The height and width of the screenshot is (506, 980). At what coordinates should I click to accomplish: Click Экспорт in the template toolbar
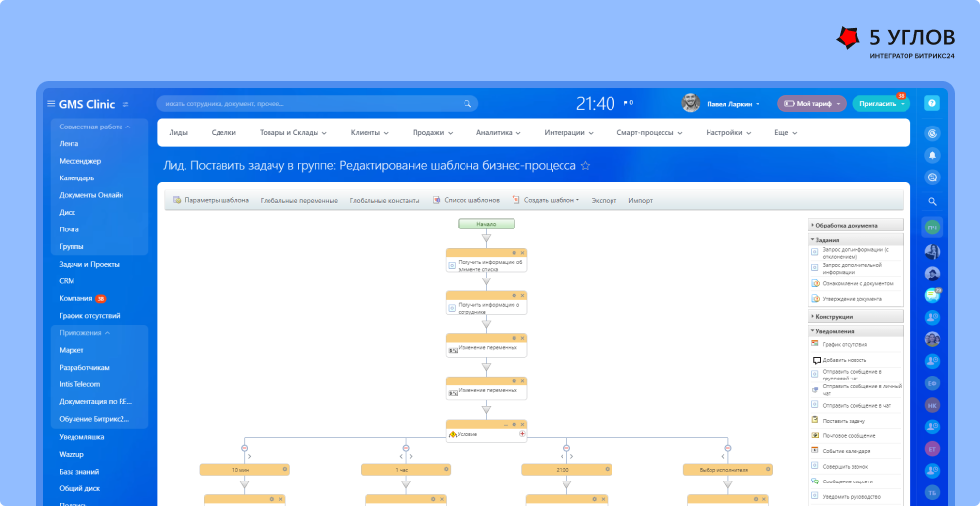pyautogui.click(x=604, y=200)
